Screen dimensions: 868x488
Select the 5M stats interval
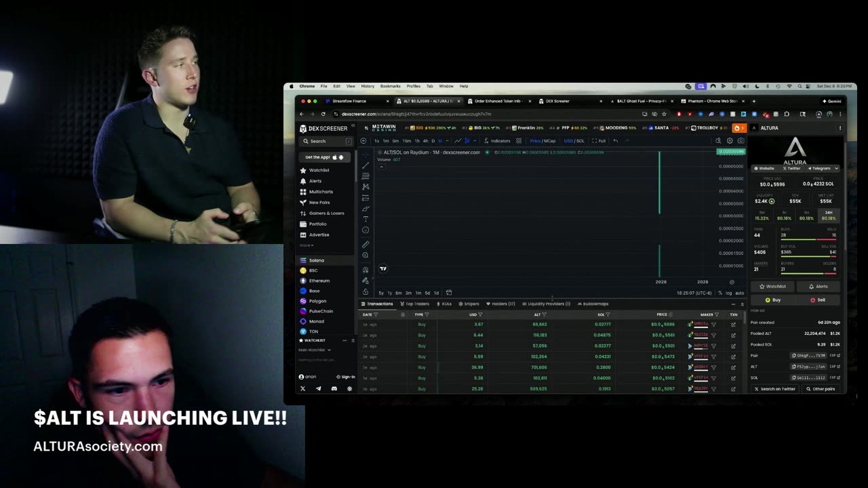click(762, 216)
